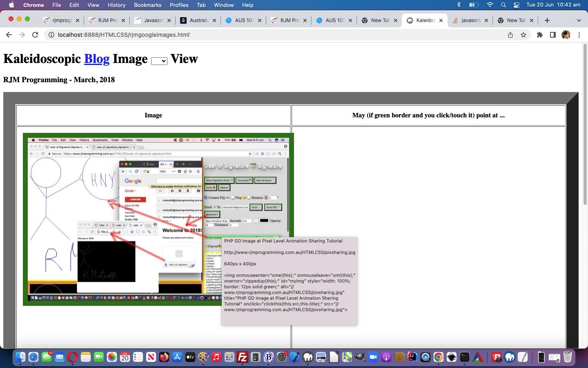Open the Chrome Extensions puzzle menu
The height and width of the screenshot is (368, 588).
point(540,35)
